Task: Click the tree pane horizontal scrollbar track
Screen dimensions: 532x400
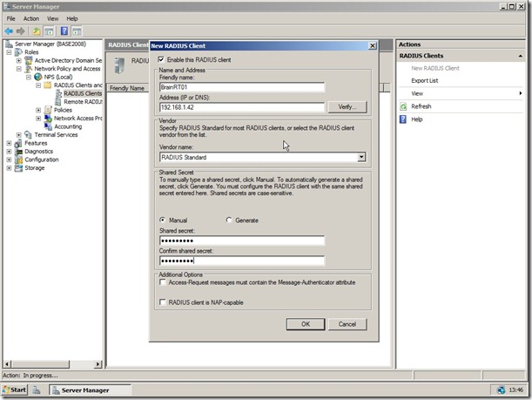Action: pos(82,364)
